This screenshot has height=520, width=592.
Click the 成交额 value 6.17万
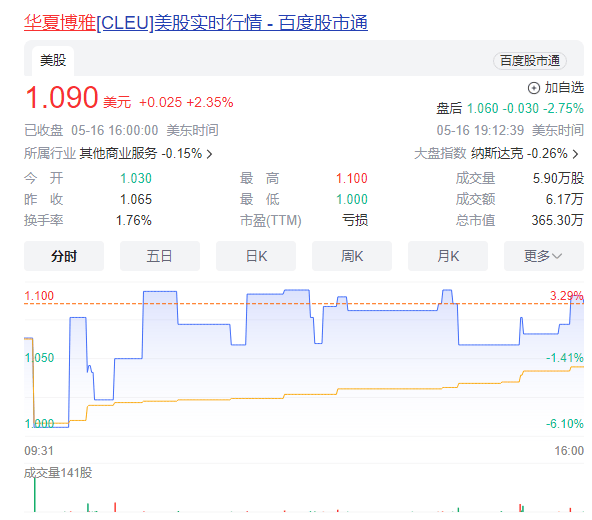[x=565, y=199]
